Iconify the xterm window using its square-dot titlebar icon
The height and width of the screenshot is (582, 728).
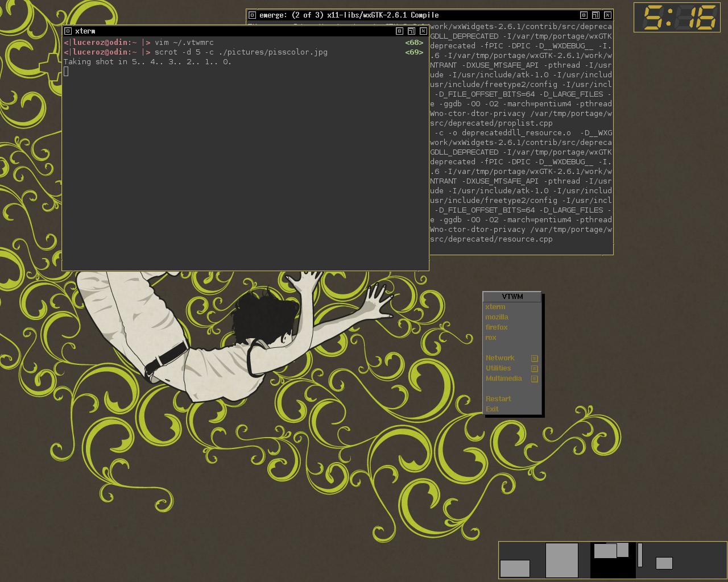tap(399, 31)
